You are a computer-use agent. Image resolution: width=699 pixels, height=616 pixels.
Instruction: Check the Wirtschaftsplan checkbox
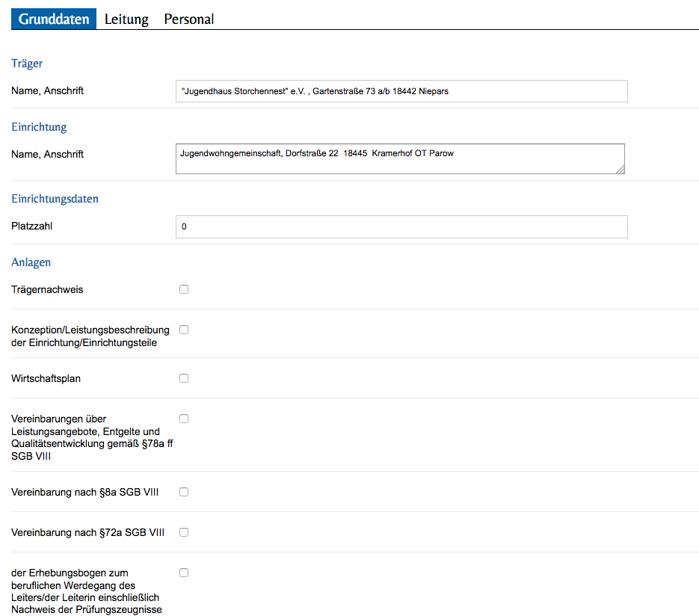tap(184, 378)
